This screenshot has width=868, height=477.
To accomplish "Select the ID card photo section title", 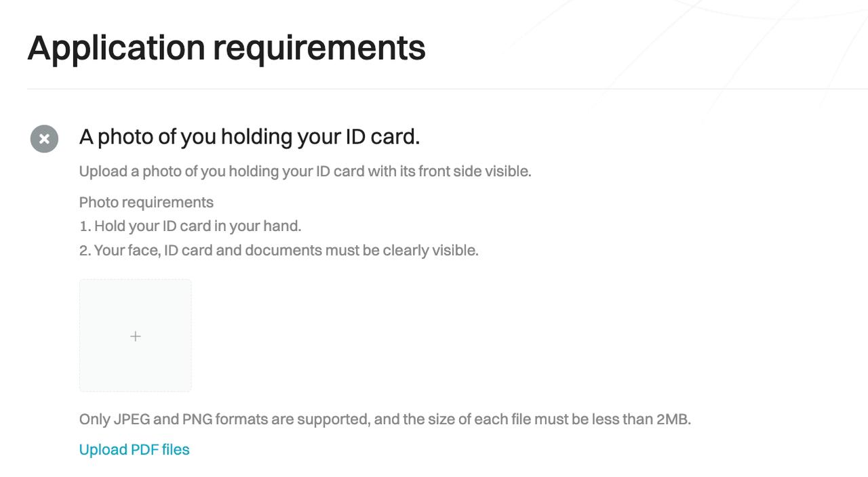I will point(250,137).
